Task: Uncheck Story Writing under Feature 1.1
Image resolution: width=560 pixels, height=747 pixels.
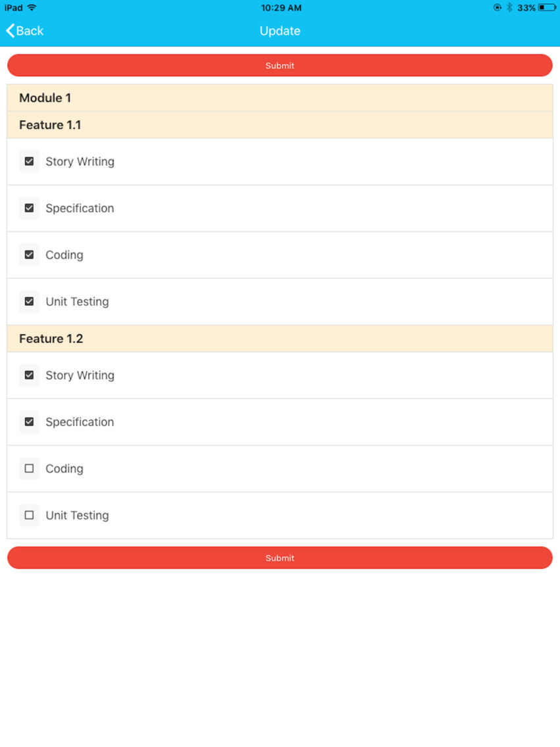Action: tap(29, 162)
